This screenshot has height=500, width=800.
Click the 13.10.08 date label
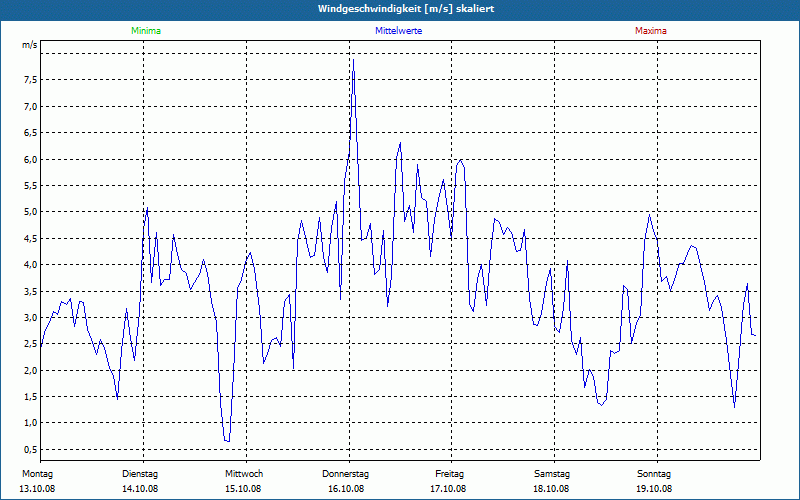(x=37, y=489)
